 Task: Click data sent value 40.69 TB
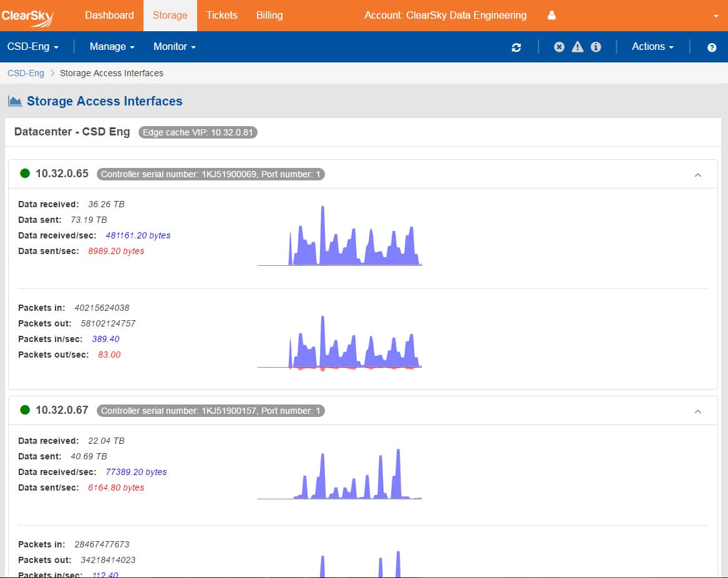tap(89, 456)
